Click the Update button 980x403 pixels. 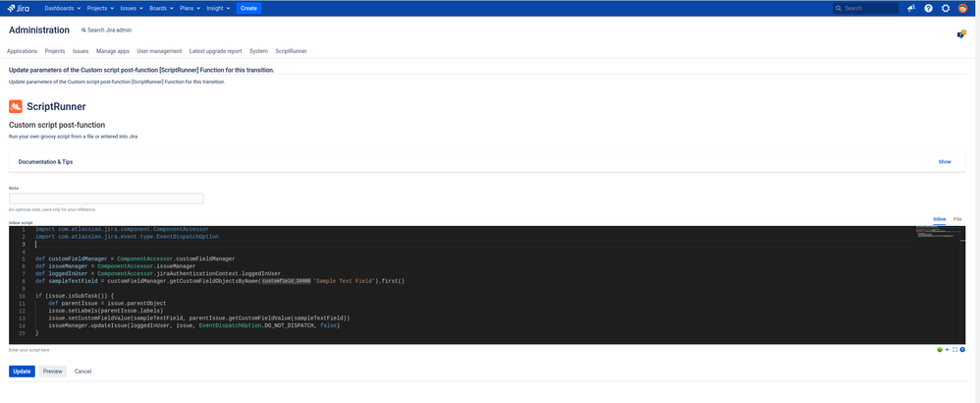point(22,372)
